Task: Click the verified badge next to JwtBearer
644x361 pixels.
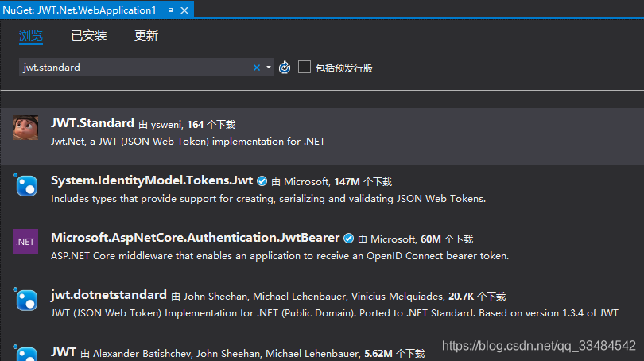Action: pos(349,239)
